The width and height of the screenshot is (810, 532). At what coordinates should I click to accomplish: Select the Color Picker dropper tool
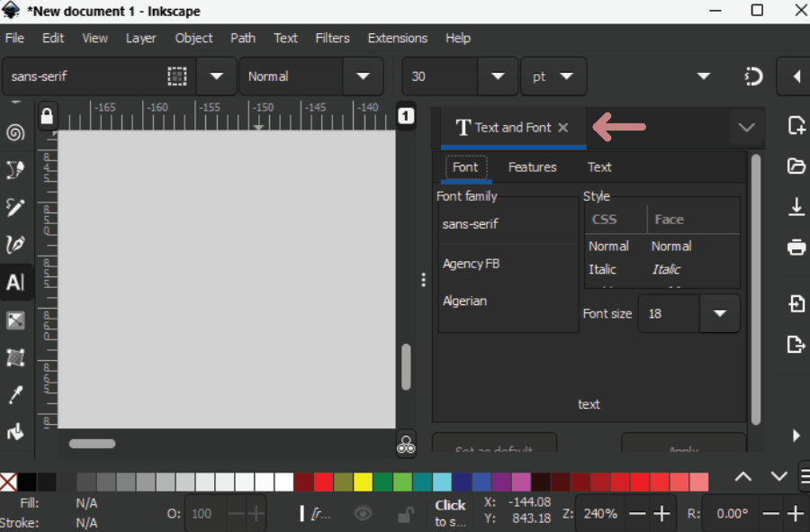tap(15, 394)
